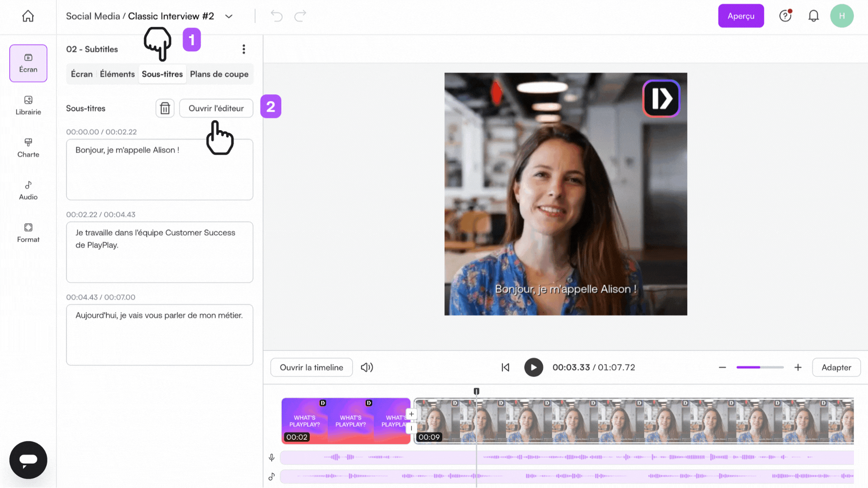
Task: Open the Audio sidebar section
Action: pyautogui.click(x=28, y=191)
